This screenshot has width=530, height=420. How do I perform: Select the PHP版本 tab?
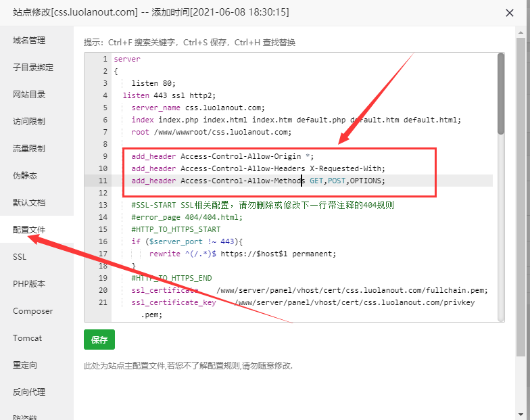(29, 284)
